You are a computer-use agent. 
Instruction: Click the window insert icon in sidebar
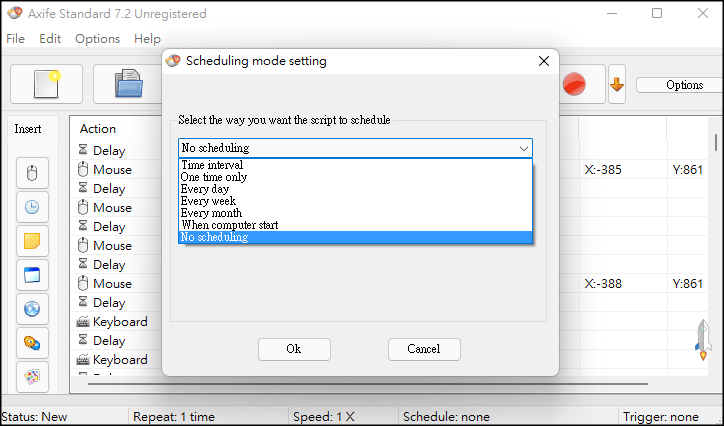(32, 275)
